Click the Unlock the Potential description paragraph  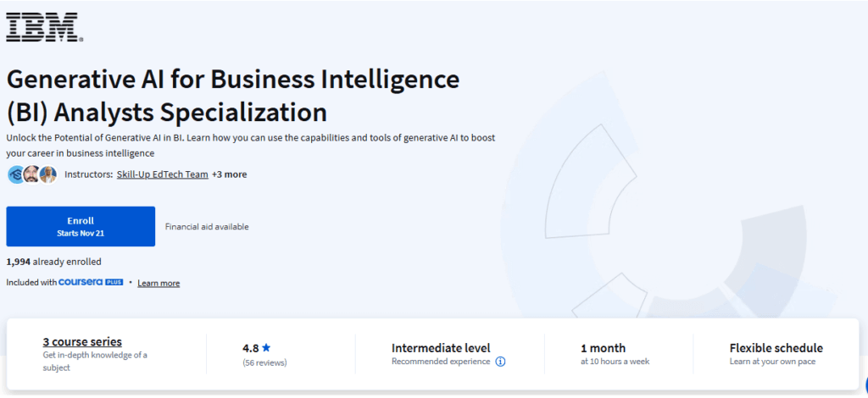(x=251, y=146)
